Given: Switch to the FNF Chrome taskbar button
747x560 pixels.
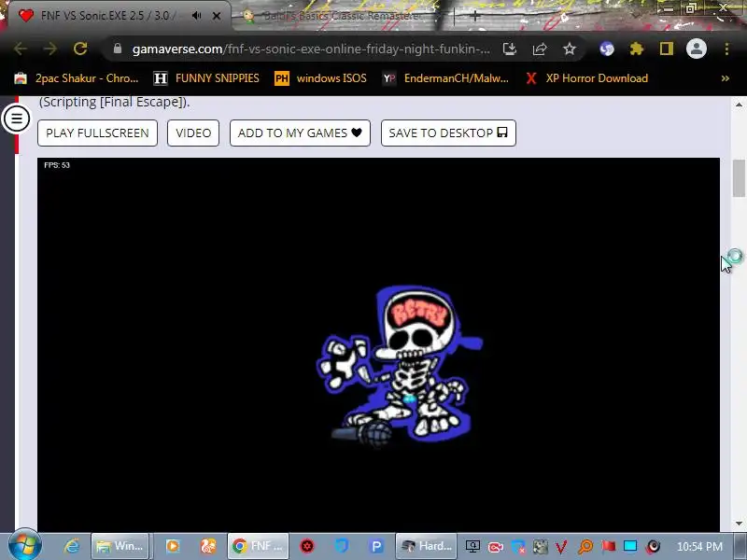Looking at the screenshot, I should pyautogui.click(x=259, y=546).
